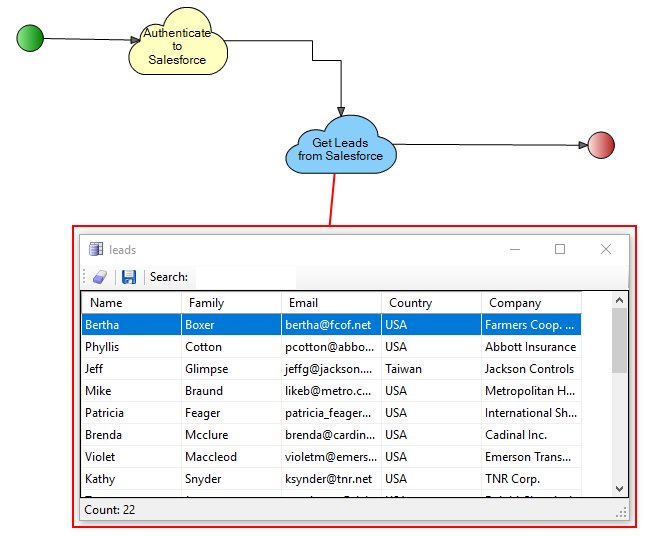The image size is (646, 536).
Task: Sort by the Email column header
Action: click(332, 303)
